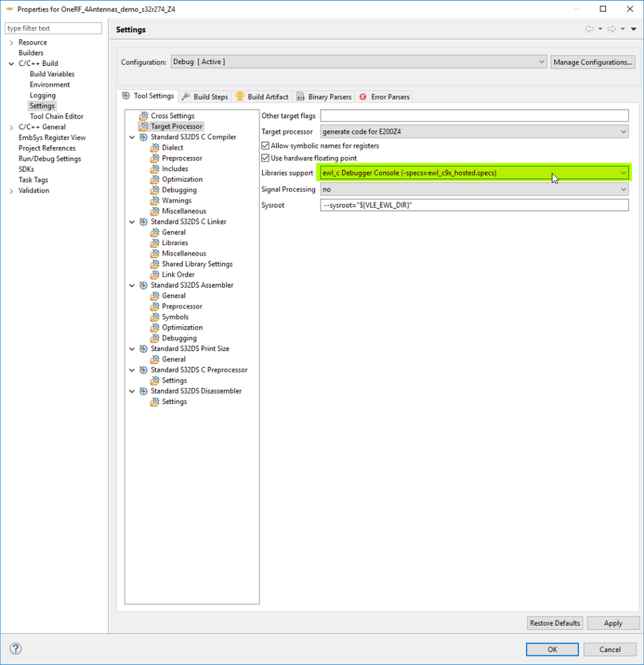The image size is (644, 665).
Task: Open the Signal Processing dropdown
Action: point(474,190)
